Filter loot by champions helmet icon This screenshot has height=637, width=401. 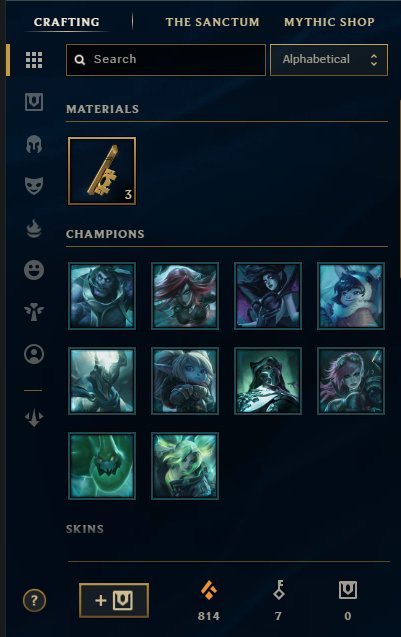34,144
